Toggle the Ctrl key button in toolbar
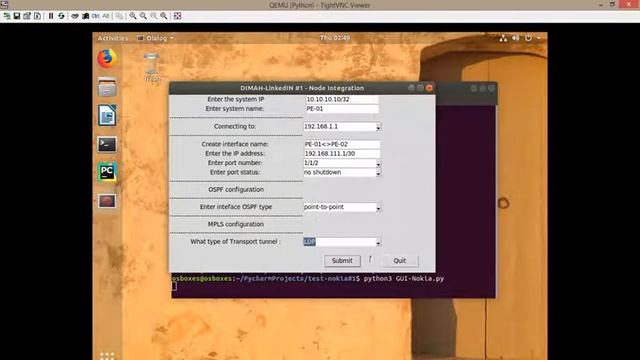The height and width of the screenshot is (360, 640). [96, 16]
